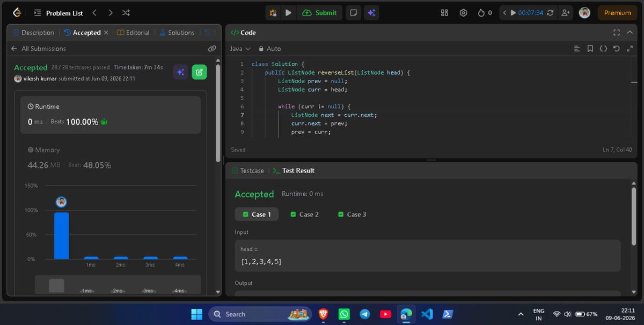Image resolution: width=644 pixels, height=325 pixels.
Task: Select the Runtime stats card
Action: [111, 115]
